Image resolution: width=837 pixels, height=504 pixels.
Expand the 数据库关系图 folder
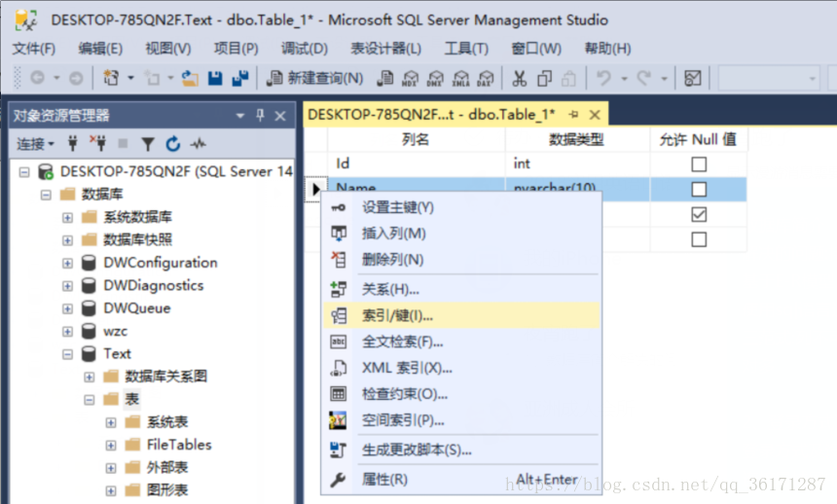click(x=90, y=377)
